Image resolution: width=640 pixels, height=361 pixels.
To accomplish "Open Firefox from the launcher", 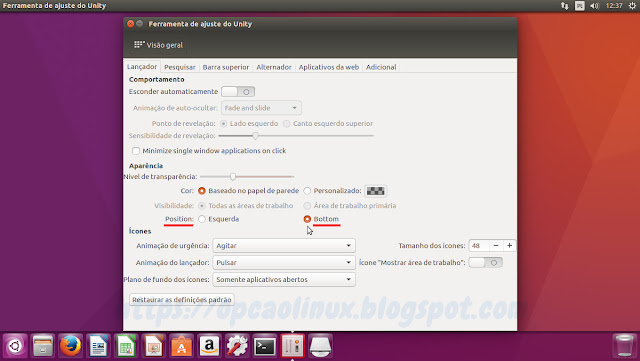I will (x=71, y=346).
